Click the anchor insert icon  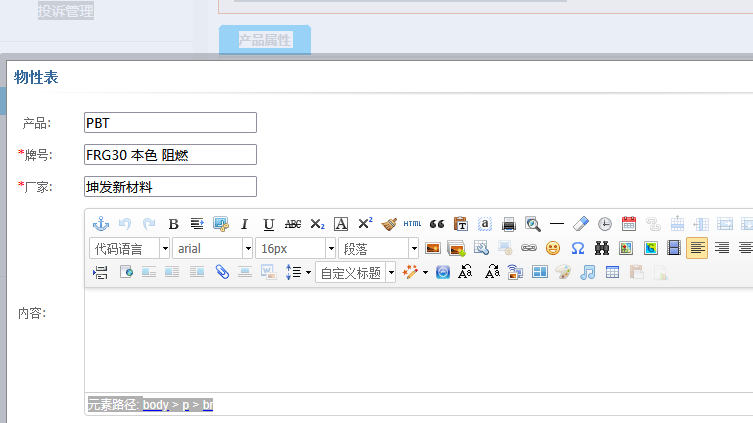(100, 224)
